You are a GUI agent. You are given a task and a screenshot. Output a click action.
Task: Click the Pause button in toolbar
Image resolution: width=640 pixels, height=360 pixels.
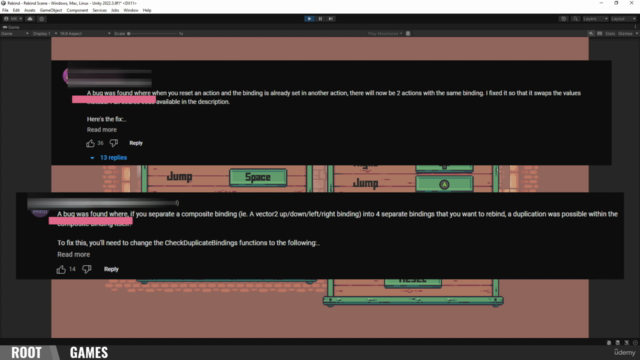tap(320, 19)
